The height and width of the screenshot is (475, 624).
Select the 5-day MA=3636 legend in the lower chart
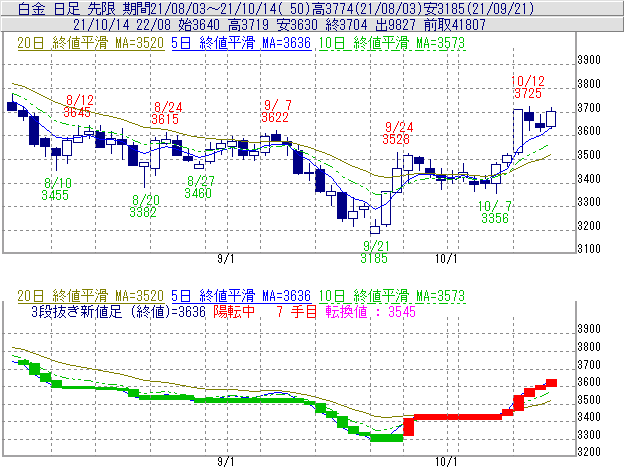(241, 296)
